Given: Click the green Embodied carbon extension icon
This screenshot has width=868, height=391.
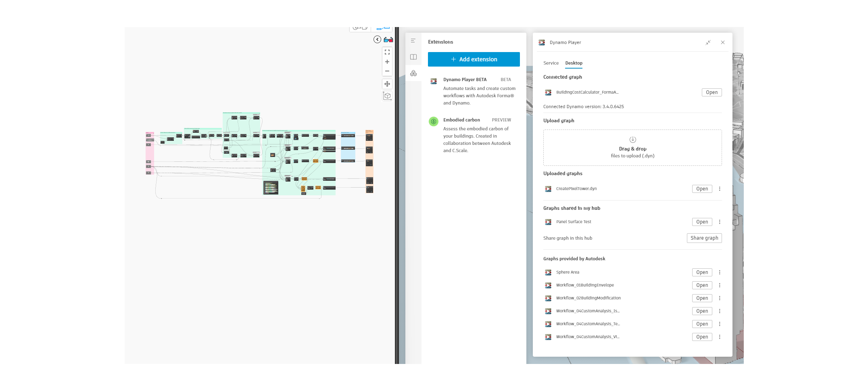Looking at the screenshot, I should tap(433, 121).
